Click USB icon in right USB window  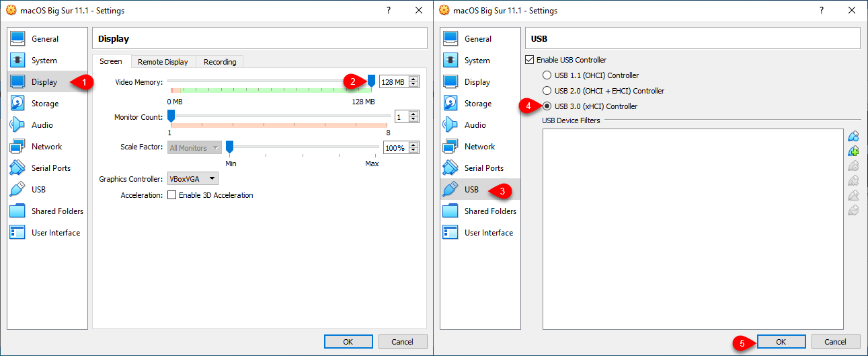(450, 190)
